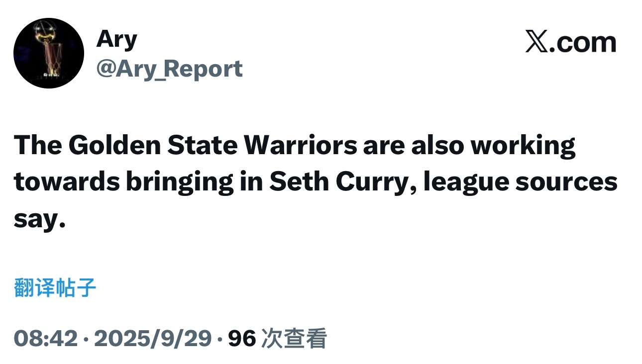Viewport: 642px width, 364px height.
Task: Click the word The starting the post
Action: (38, 145)
